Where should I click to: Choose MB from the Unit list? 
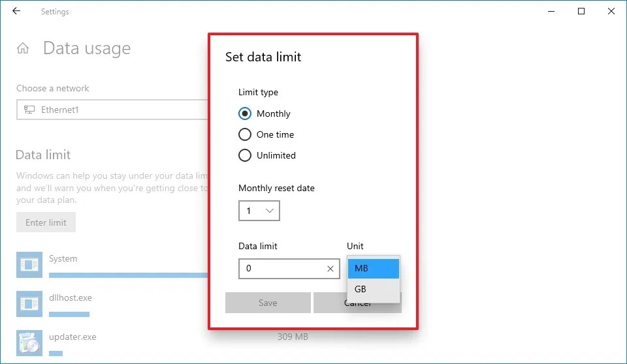point(374,269)
